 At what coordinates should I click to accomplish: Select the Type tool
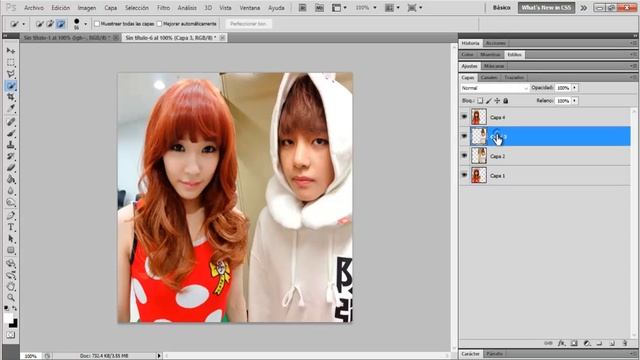click(x=11, y=227)
